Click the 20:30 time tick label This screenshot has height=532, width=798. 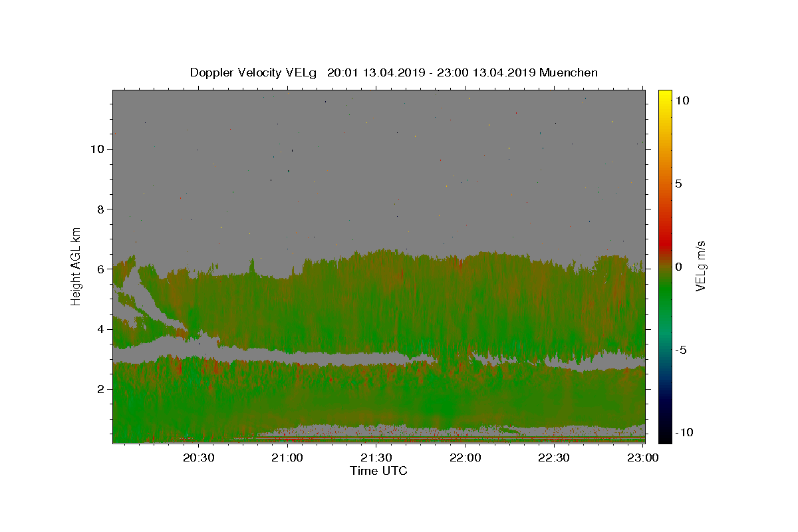[x=199, y=458]
